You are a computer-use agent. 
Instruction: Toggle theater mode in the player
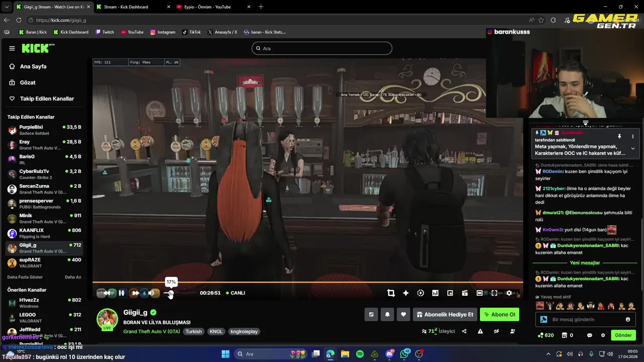479,293
